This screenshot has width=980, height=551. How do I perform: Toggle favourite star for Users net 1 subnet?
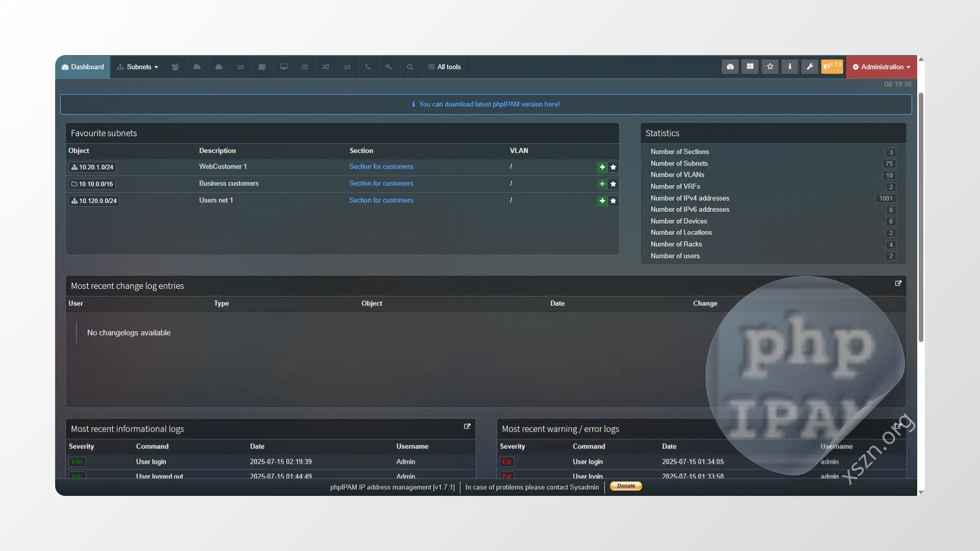click(613, 201)
